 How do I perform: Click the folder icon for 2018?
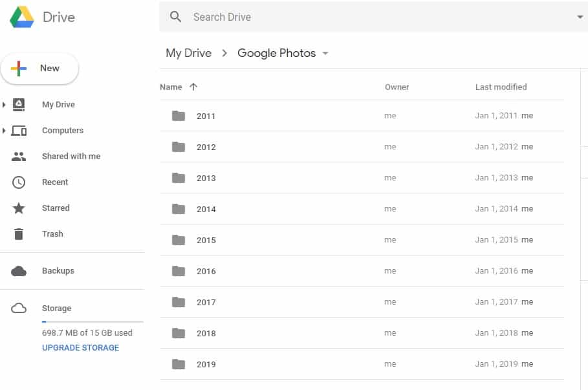coord(179,333)
